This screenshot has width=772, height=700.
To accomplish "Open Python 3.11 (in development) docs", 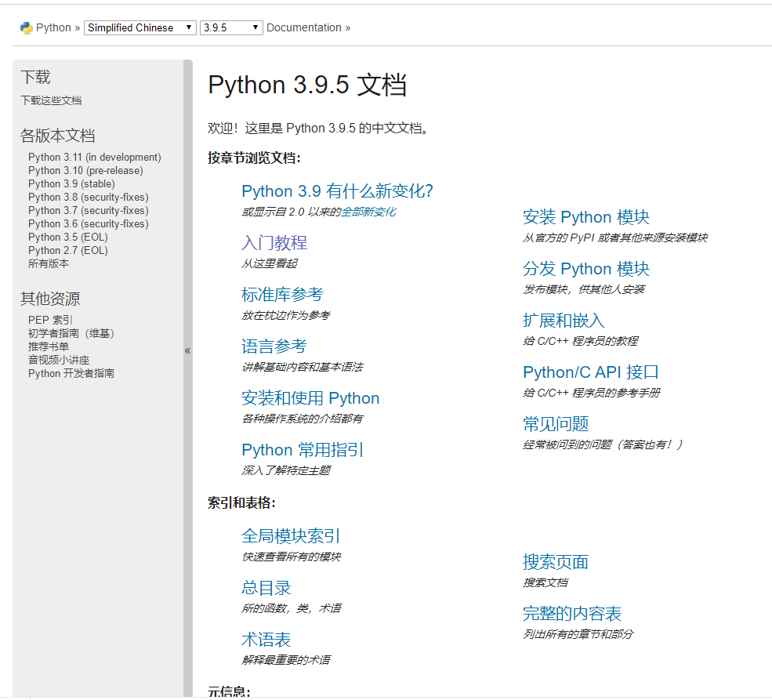I will 95,157.
